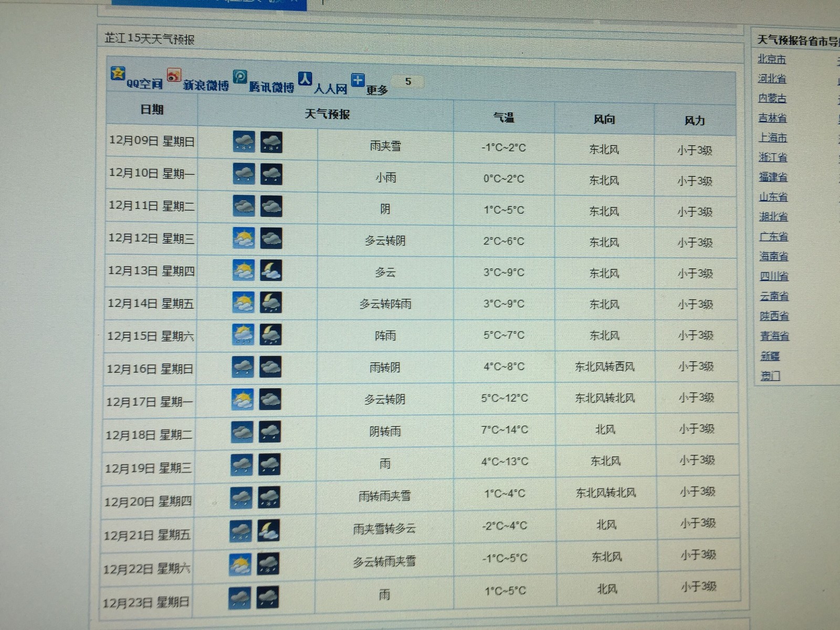The width and height of the screenshot is (840, 630).
Task: Open the 澳门 forecast link
Action: [x=771, y=376]
